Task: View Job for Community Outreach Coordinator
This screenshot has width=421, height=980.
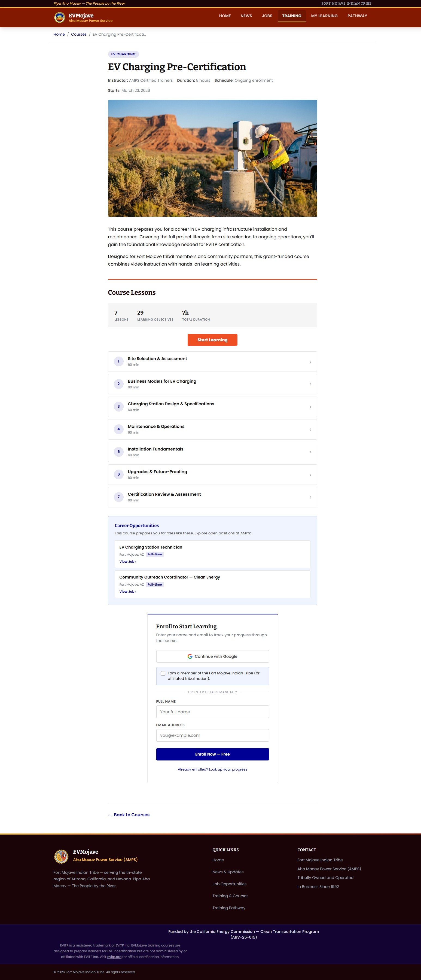Action: 127,592
